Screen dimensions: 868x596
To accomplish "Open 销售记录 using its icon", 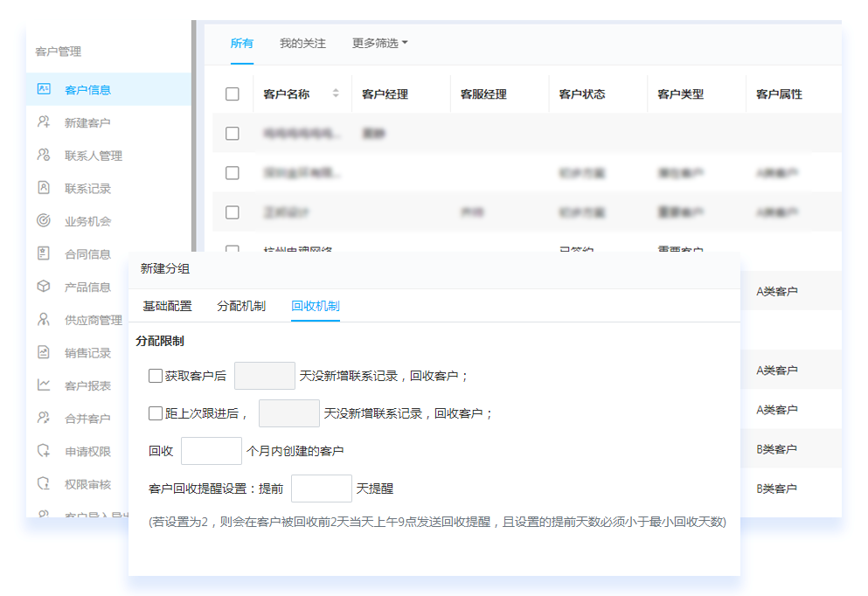I will [x=43, y=352].
